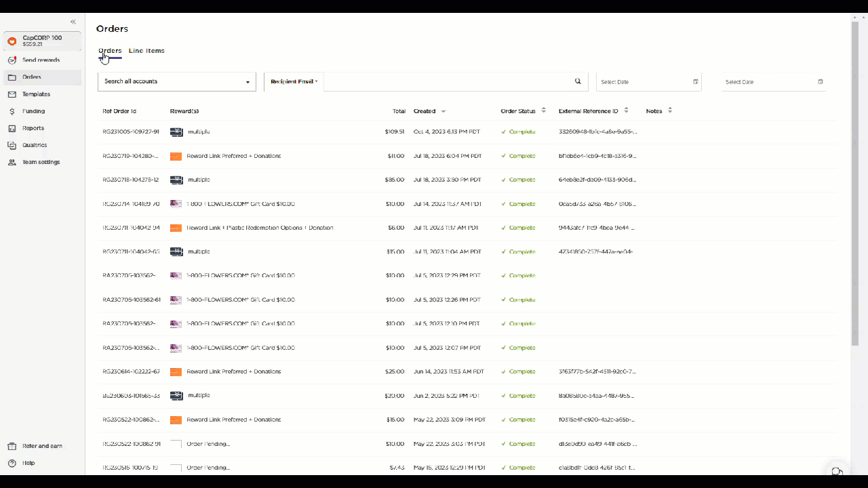Click the CapCORP 100 account button

click(42, 41)
